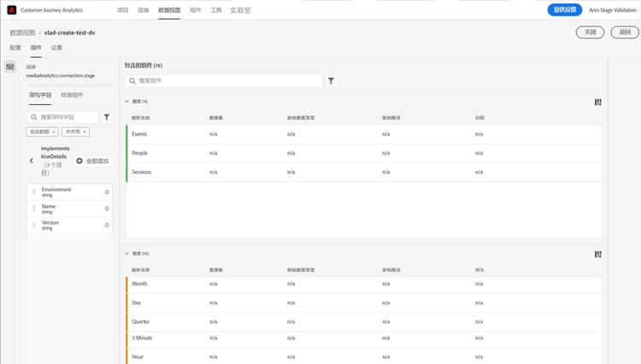Select the Version schema field
This screenshot has width=641, height=364.
(69, 225)
